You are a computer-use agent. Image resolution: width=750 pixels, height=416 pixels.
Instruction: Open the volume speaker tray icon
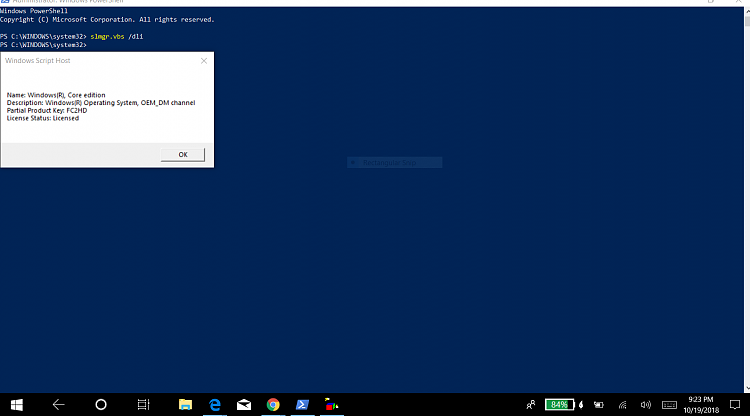point(645,405)
